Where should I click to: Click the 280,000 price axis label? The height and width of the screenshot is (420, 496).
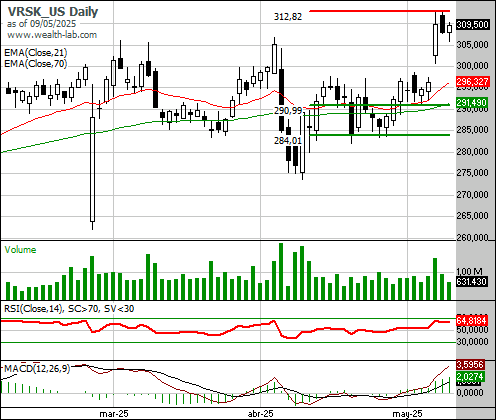pyautogui.click(x=472, y=151)
